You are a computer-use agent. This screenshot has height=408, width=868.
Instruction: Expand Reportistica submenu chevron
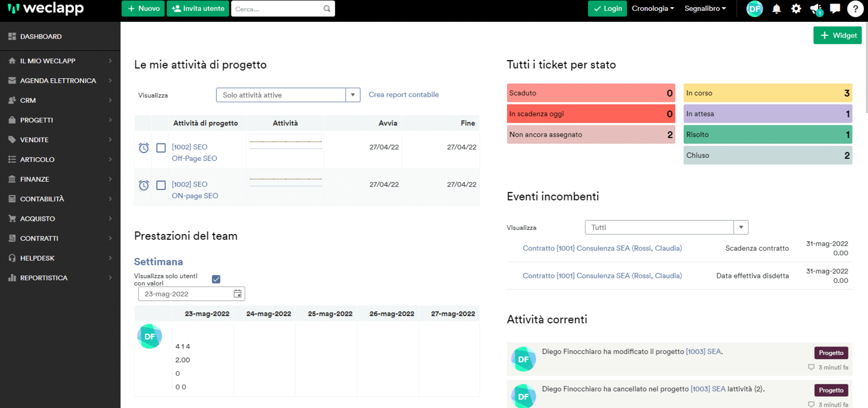tap(110, 278)
